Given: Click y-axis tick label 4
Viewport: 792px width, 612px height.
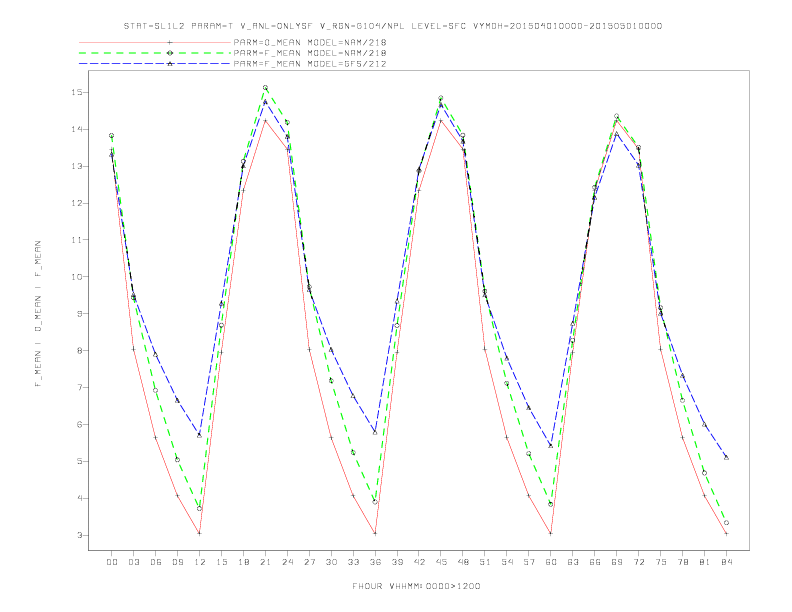Looking at the screenshot, I should coord(79,498).
